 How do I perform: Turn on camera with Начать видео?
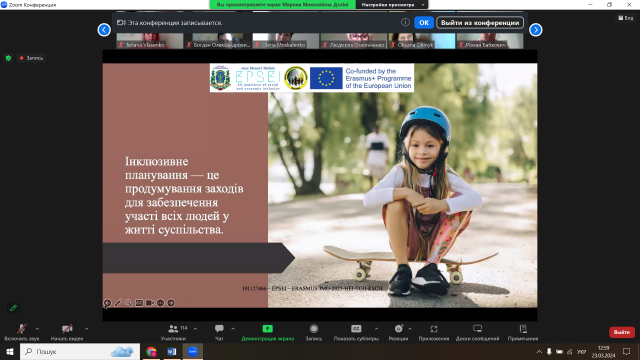67,332
